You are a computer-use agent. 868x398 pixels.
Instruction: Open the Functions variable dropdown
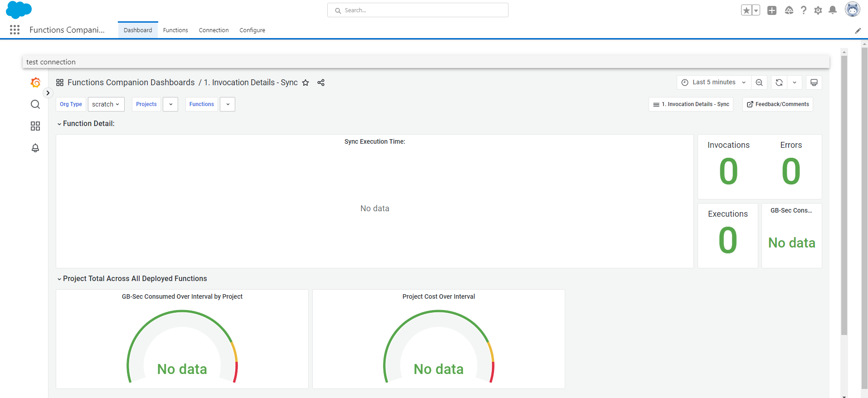pos(228,104)
